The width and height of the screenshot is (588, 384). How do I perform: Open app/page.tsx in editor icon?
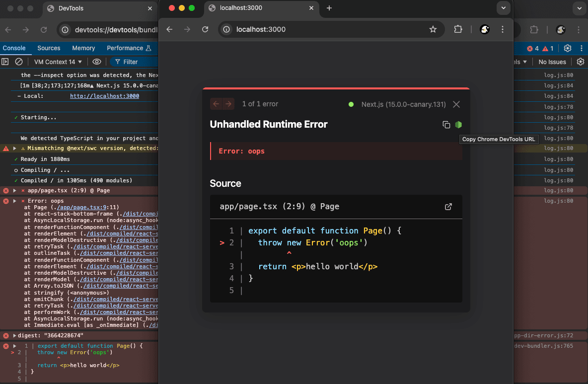[x=448, y=207]
